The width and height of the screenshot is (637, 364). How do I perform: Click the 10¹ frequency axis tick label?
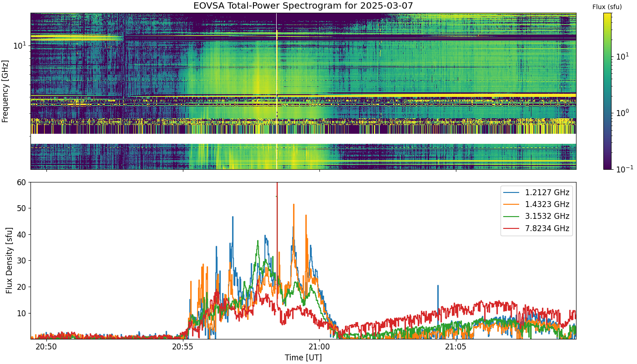click(20, 45)
